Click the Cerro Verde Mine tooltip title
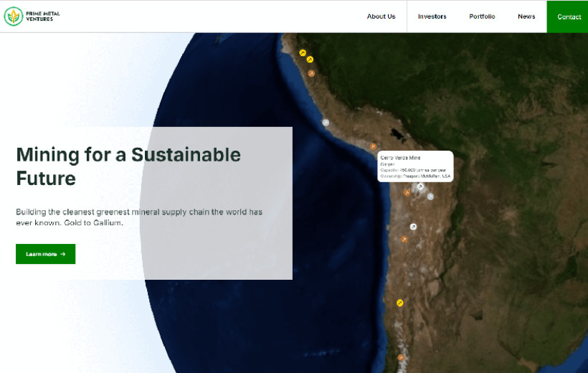Screen dimensions: 588x373 (x=400, y=157)
